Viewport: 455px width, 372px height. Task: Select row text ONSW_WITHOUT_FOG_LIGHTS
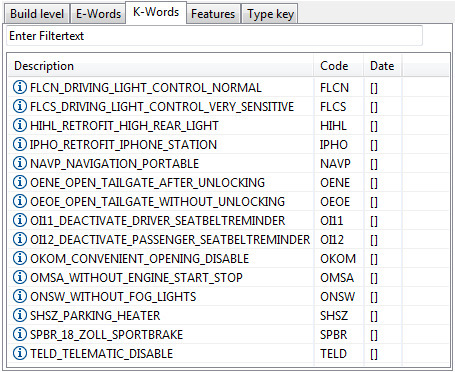[113, 297]
